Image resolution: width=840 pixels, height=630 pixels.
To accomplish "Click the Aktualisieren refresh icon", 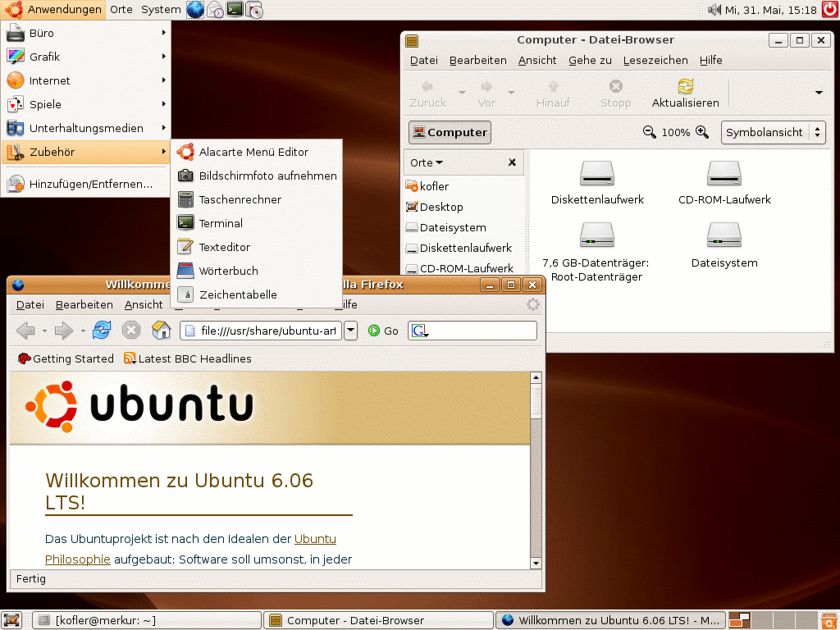I will click(685, 93).
